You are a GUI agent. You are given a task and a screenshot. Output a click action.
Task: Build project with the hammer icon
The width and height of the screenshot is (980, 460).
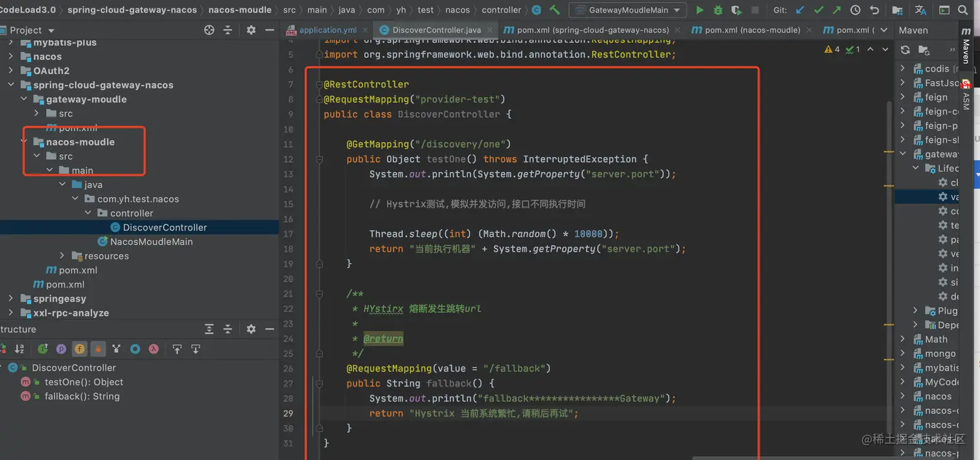(x=555, y=10)
